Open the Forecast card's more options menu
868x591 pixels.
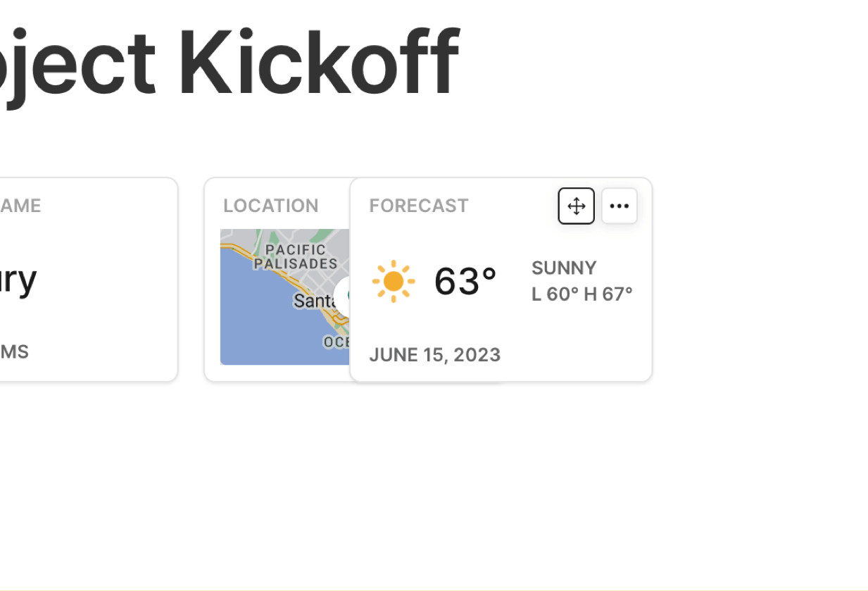[x=619, y=206]
